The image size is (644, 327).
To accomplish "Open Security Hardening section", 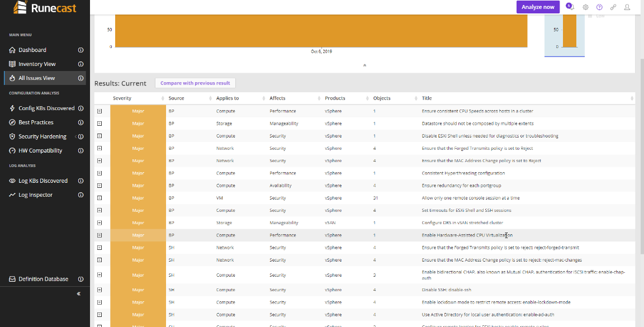I will (x=42, y=136).
